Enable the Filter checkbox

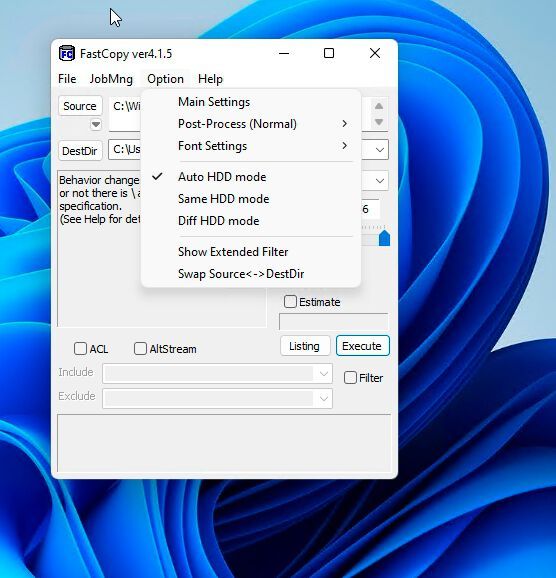tap(350, 378)
